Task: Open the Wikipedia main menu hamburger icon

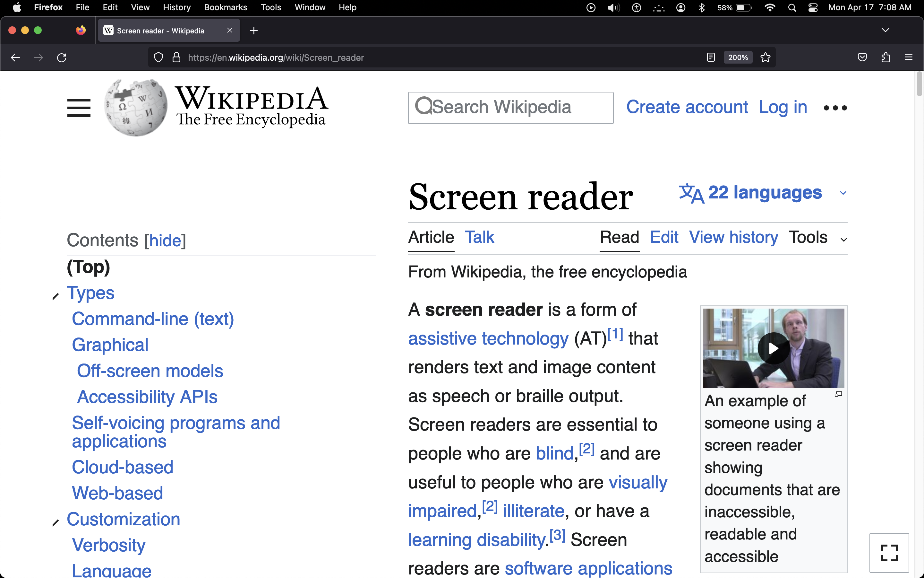Action: click(x=79, y=108)
